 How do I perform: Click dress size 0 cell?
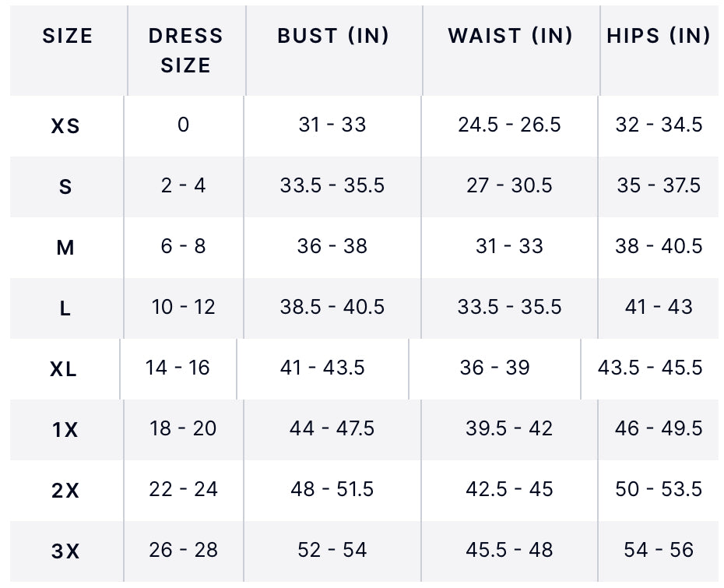[183, 125]
